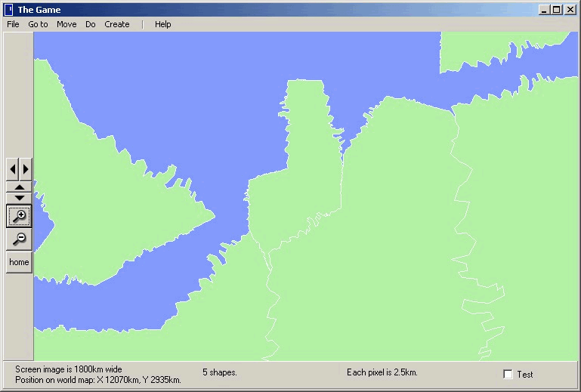The image size is (581, 392).
Task: Click the '5 shapes.' status bar text
Action: coord(220,372)
